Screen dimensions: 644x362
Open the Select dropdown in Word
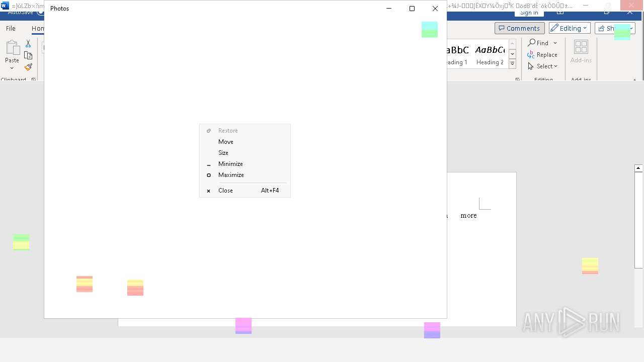point(543,66)
